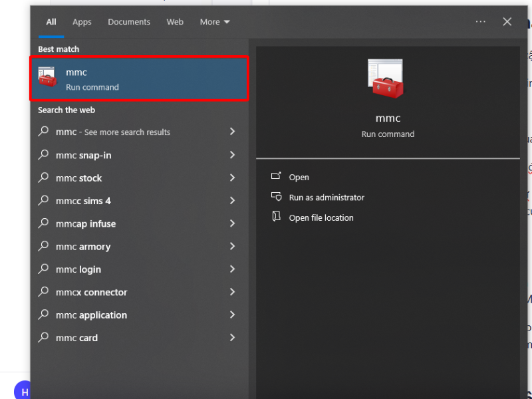Close the search panel with X
The height and width of the screenshot is (399, 532).
(507, 22)
